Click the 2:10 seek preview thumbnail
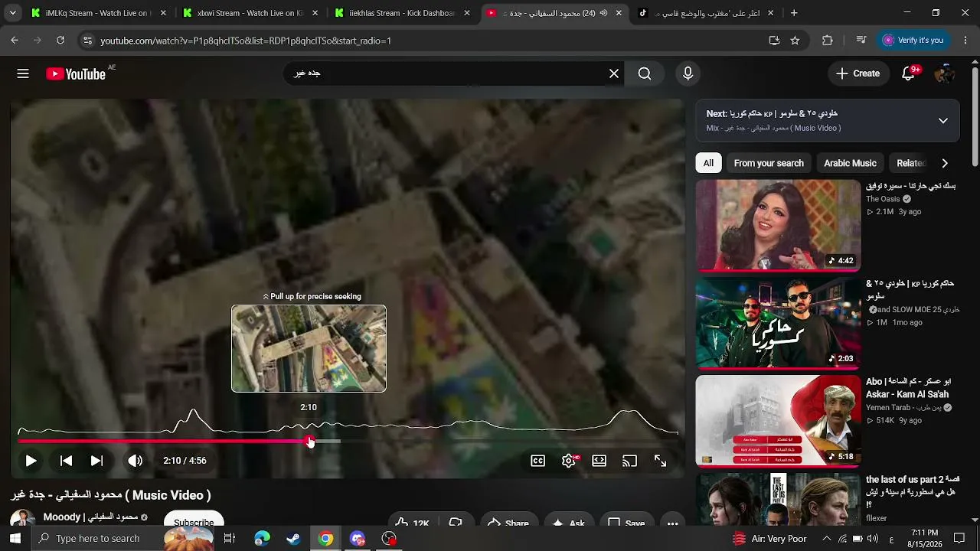Image resolution: width=980 pixels, height=551 pixels. coord(309,348)
